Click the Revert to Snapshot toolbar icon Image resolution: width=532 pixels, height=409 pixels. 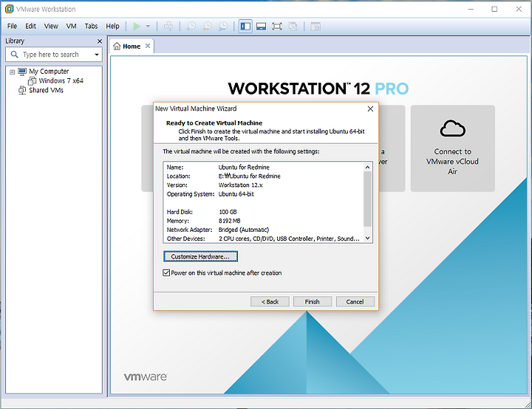click(207, 26)
